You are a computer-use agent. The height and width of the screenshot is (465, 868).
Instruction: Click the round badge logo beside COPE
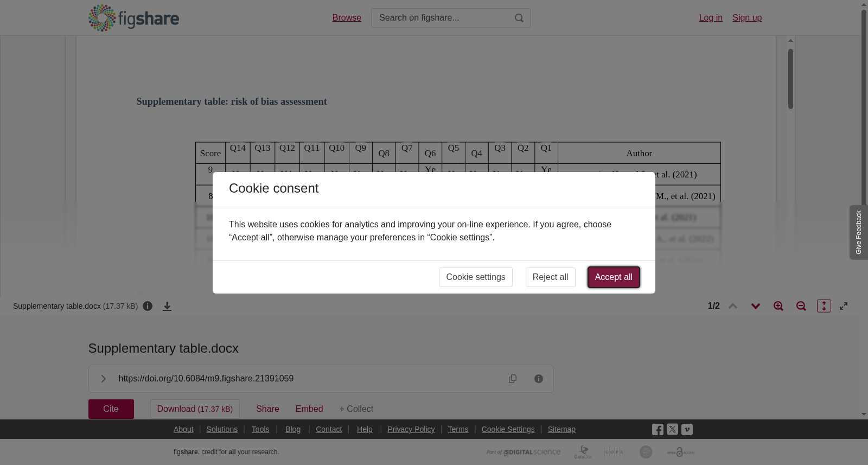coord(646,452)
